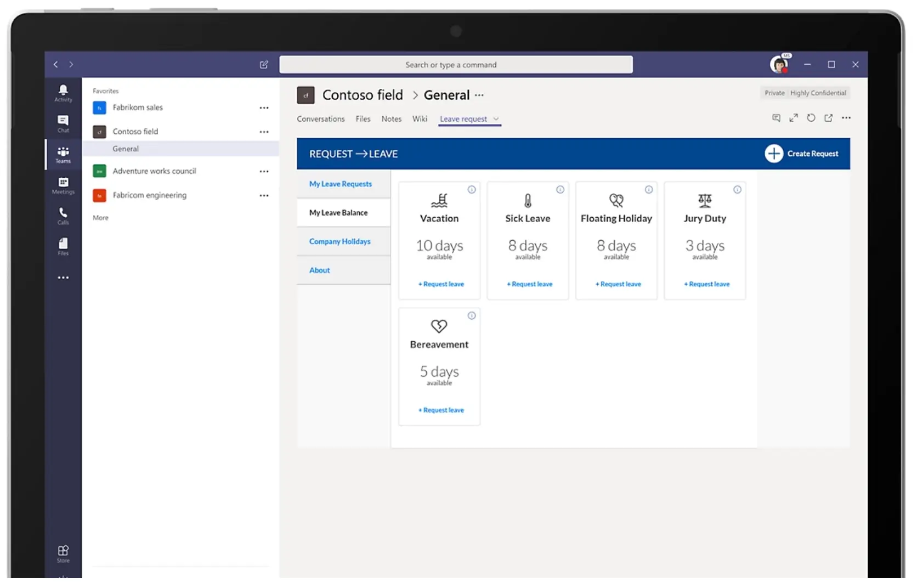Open the Meetings calendar icon
The image size is (917, 588).
coord(63,185)
